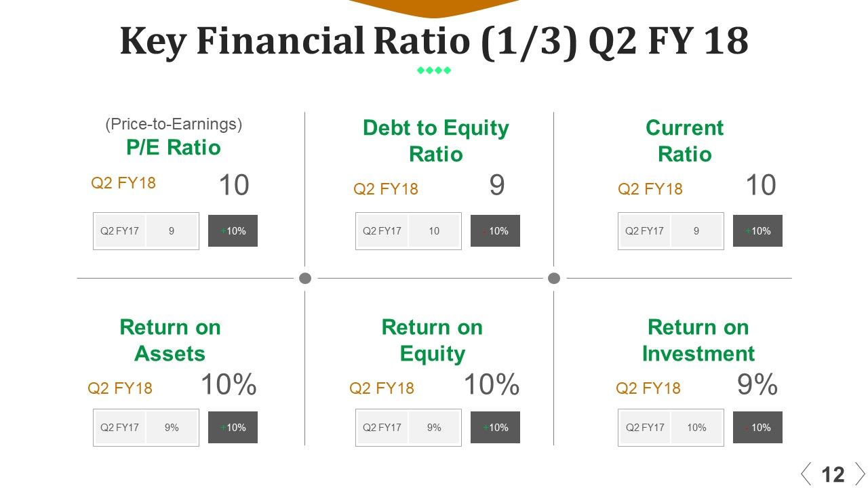Screen dimensions: 868x488
Task: Click the Return on Equity +10% badge
Action: tap(495, 428)
